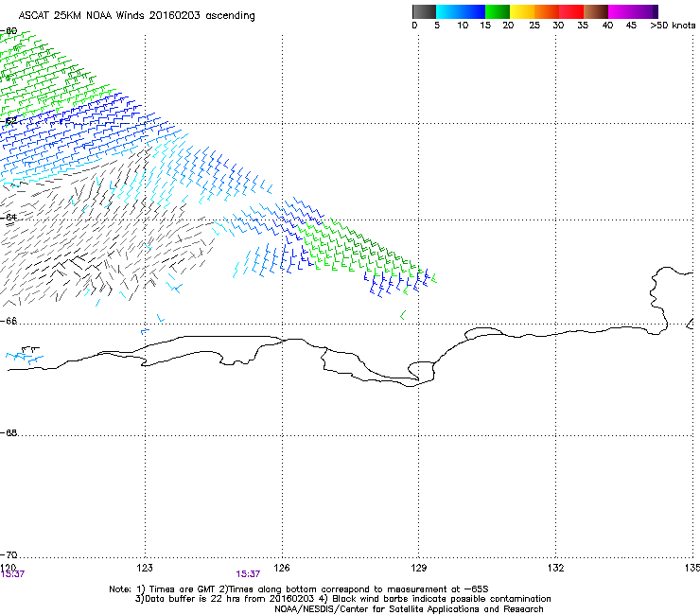Click the "40" legend scale label
700x615 pixels.
pyautogui.click(x=607, y=26)
